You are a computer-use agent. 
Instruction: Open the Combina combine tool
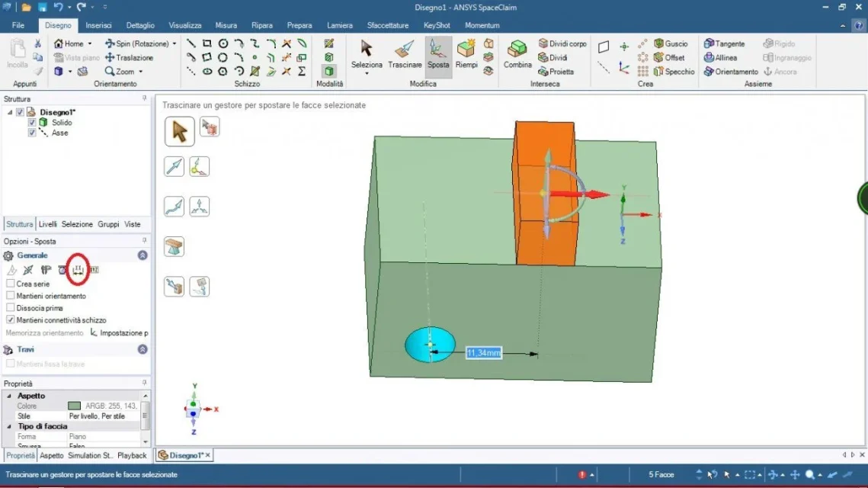click(517, 55)
